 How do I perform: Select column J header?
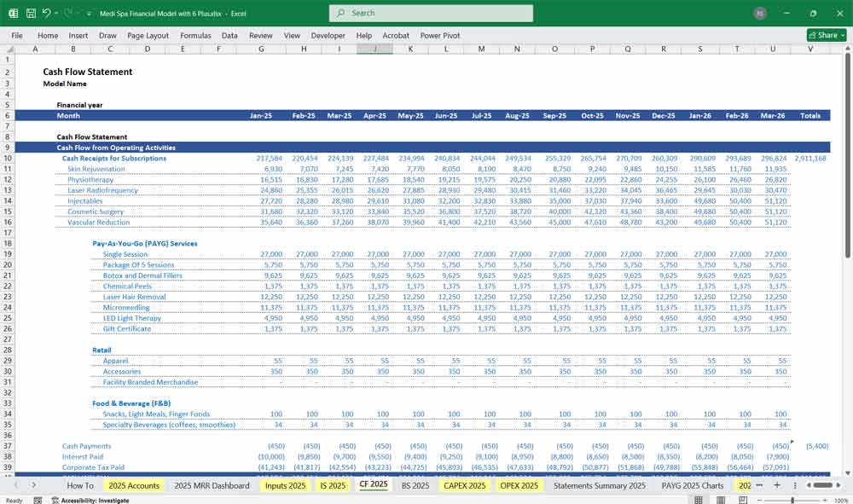375,49
